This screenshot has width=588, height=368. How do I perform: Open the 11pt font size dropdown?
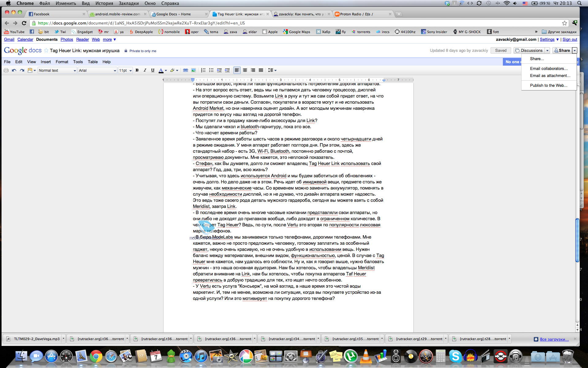tap(125, 71)
